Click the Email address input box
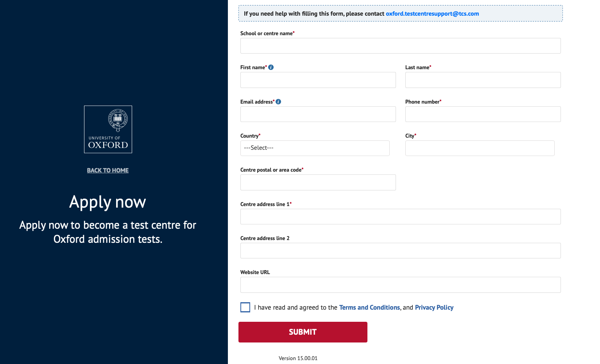600x364 pixels. (318, 114)
